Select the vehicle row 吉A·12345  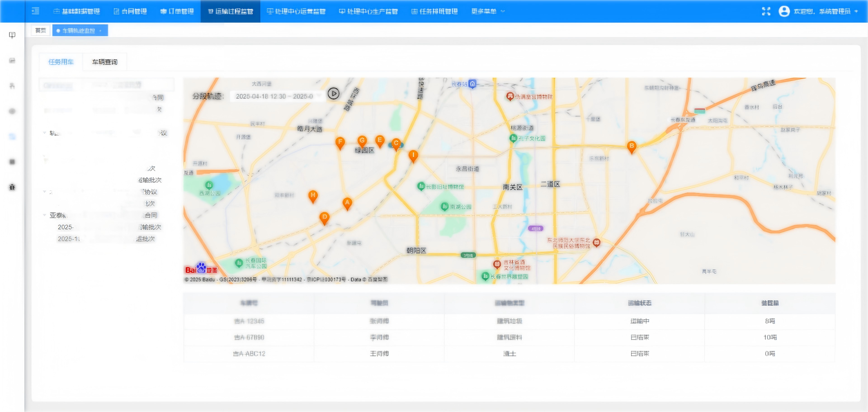click(x=249, y=321)
